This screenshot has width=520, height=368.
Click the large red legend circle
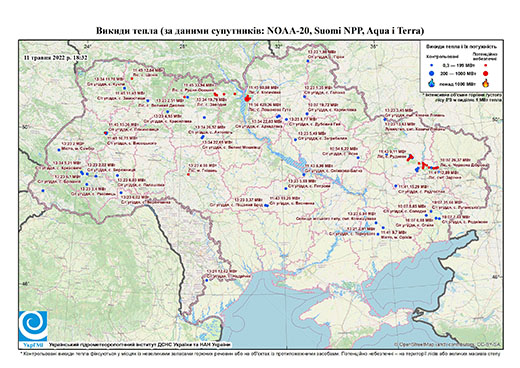(x=486, y=73)
